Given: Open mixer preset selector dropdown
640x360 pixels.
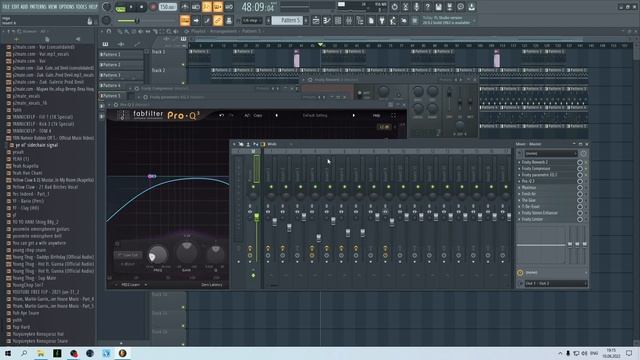Looking at the screenshot, I should point(550,153).
